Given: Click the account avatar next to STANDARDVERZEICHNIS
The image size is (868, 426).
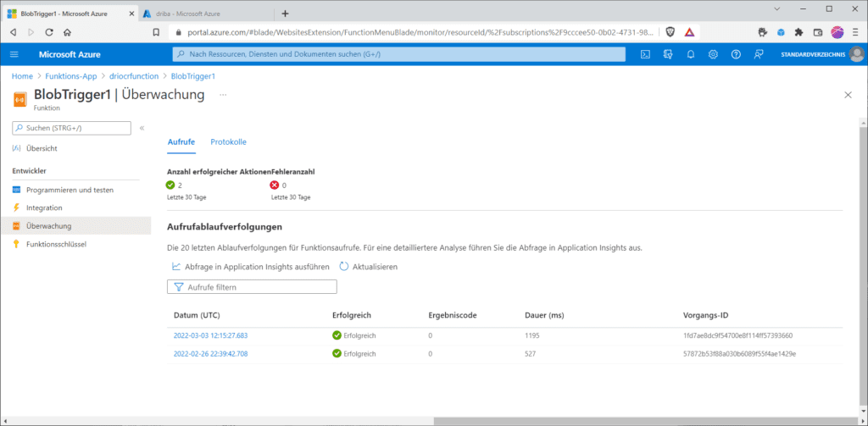Looking at the screenshot, I should pyautogui.click(x=856, y=54).
